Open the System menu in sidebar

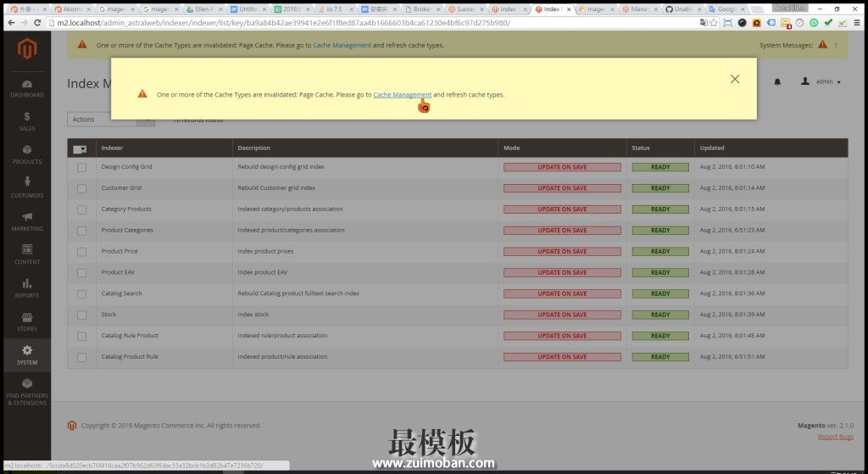point(27,354)
